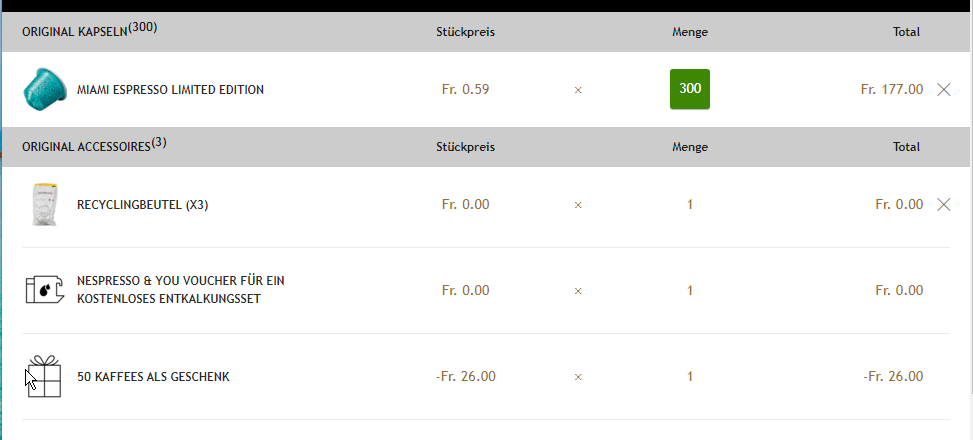Image resolution: width=973 pixels, height=440 pixels.
Task: Click Total column header in Kapseln section
Action: coord(906,32)
